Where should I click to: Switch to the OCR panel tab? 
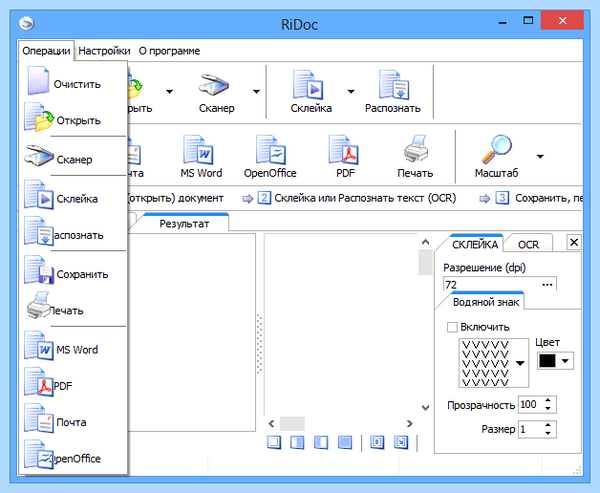click(x=528, y=244)
